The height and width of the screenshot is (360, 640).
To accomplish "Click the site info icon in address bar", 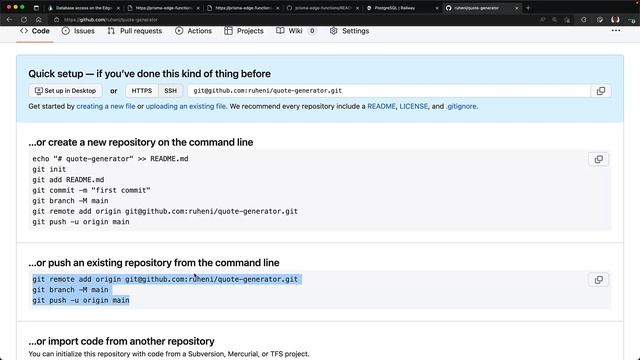I will click(57, 20).
